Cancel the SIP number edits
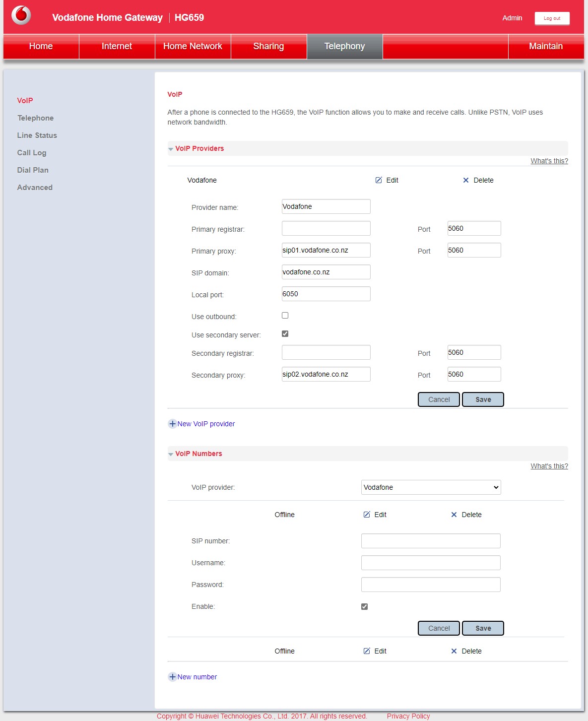The width and height of the screenshot is (588, 721). pyautogui.click(x=439, y=628)
